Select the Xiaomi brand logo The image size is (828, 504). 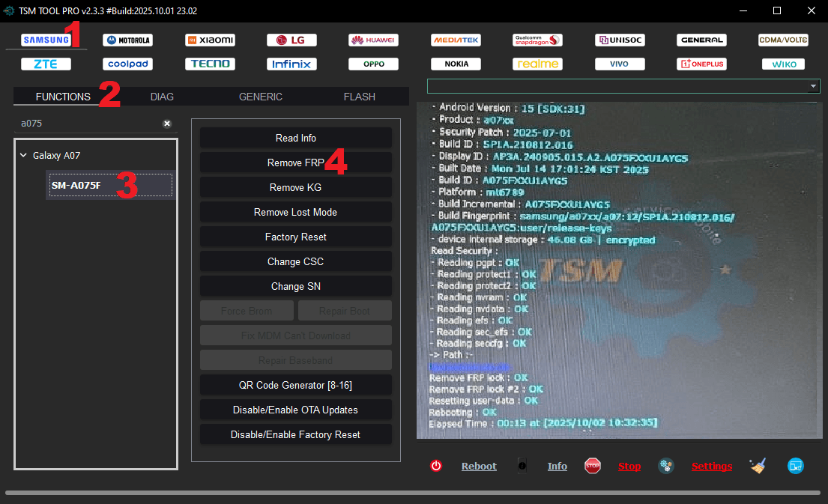[x=210, y=40]
